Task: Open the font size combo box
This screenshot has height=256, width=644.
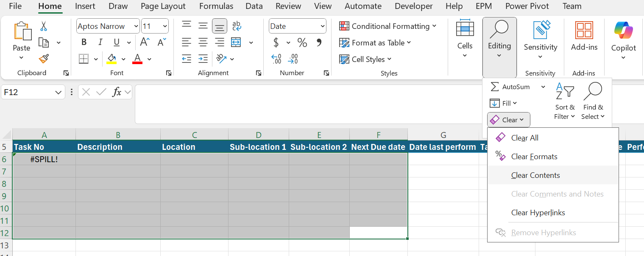Action: click(155, 26)
